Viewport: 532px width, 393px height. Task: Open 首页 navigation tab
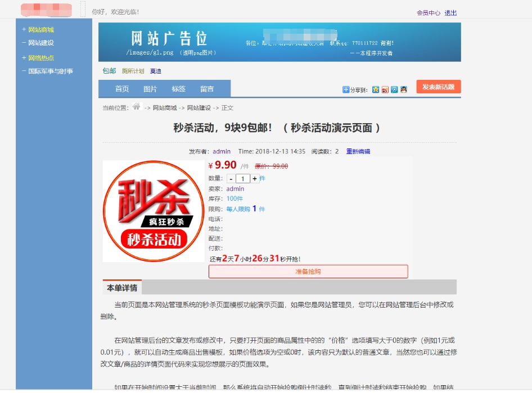(x=122, y=89)
